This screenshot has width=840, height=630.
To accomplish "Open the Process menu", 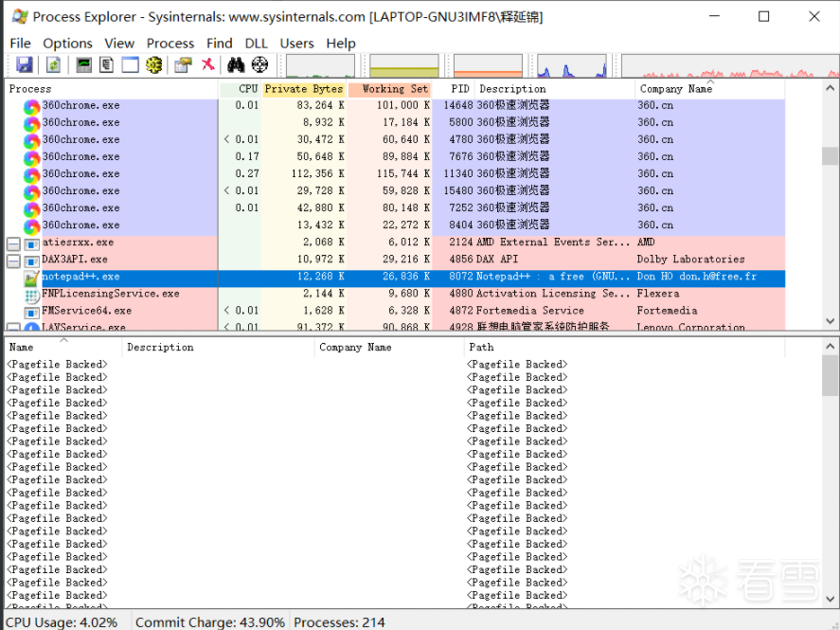I will (170, 44).
